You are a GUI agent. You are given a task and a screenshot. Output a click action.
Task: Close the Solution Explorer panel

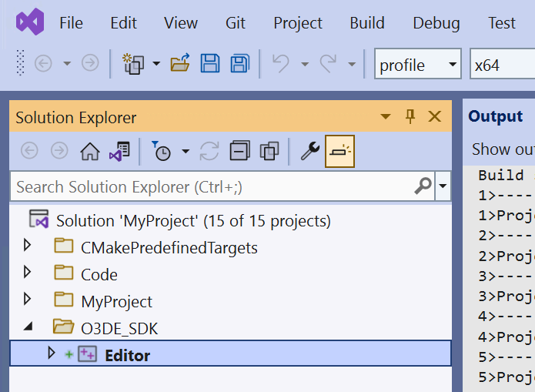pyautogui.click(x=434, y=117)
